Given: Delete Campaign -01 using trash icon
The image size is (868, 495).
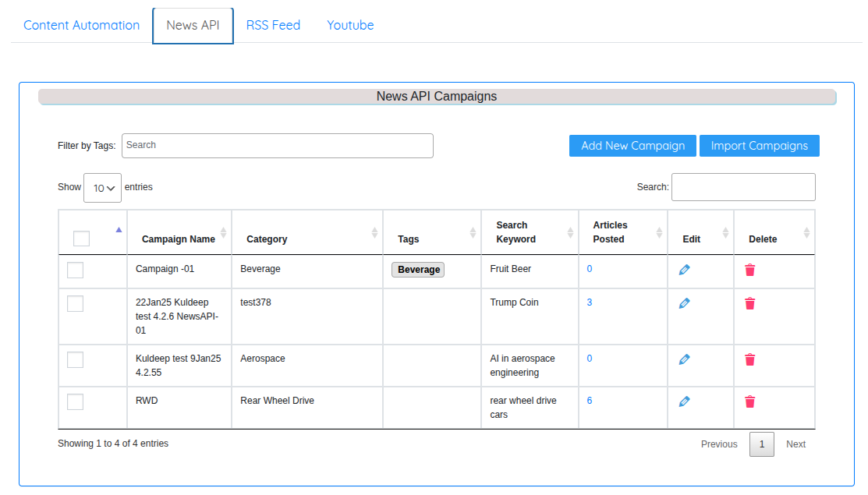Looking at the screenshot, I should [749, 270].
